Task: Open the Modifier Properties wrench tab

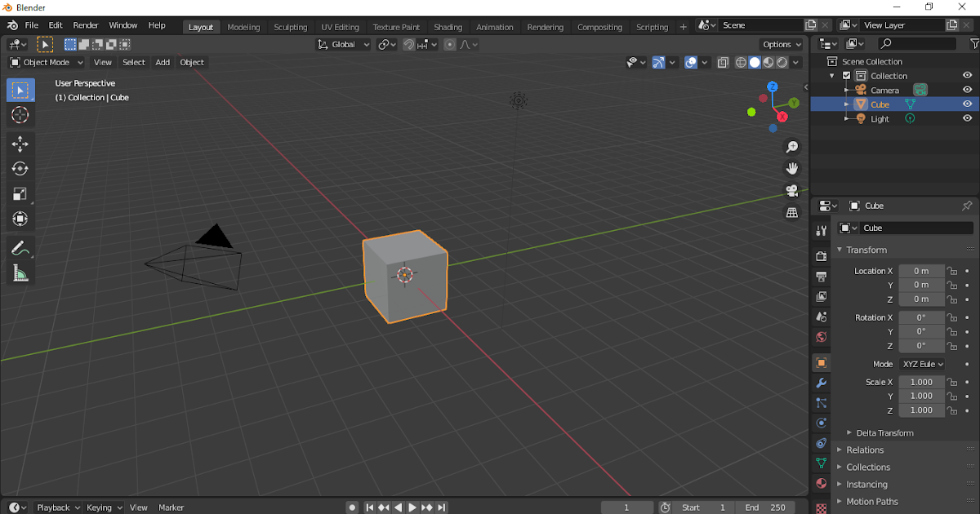Action: pos(821,383)
